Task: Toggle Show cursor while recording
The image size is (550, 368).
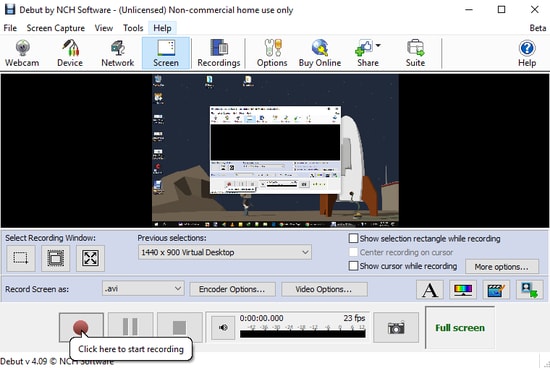Action: [x=353, y=266]
